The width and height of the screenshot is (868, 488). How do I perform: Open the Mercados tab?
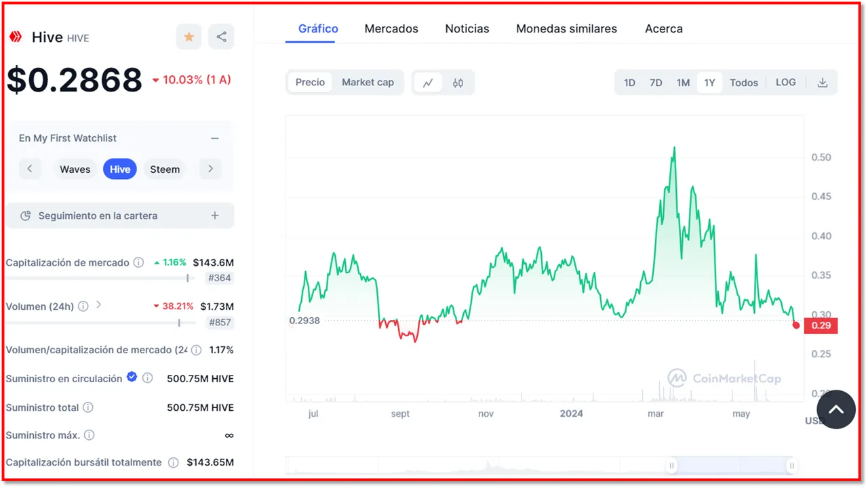coord(391,28)
